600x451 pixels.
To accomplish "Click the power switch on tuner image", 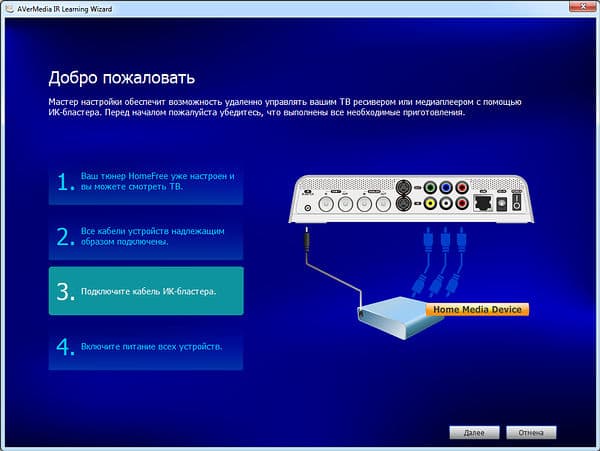I will (517, 201).
